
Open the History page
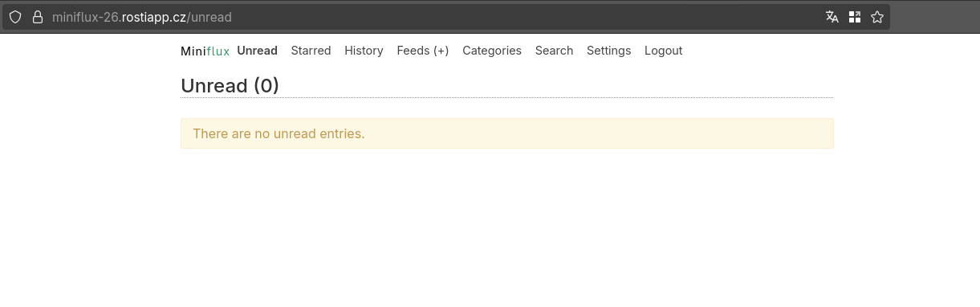coord(364,51)
